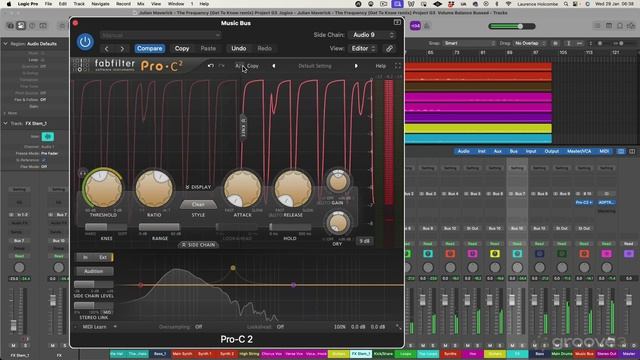The image size is (640, 360).
Task: Open the plug-in preset name dropdown
Action: click(x=160, y=35)
